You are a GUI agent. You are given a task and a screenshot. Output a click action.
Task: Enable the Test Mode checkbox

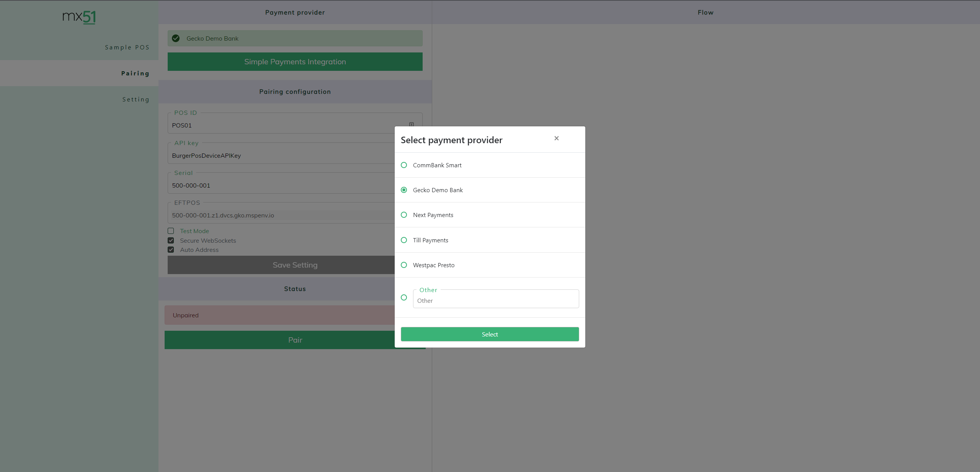click(171, 231)
